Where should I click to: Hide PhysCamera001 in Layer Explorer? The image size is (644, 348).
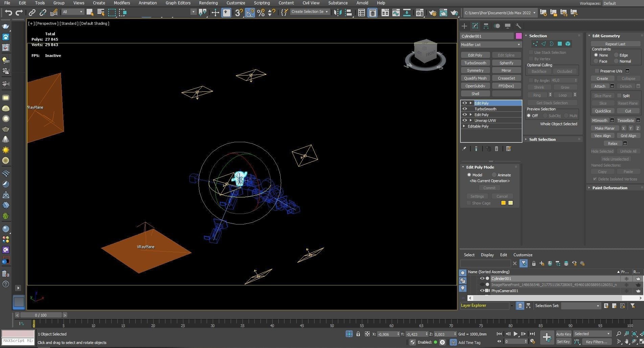pyautogui.click(x=482, y=291)
